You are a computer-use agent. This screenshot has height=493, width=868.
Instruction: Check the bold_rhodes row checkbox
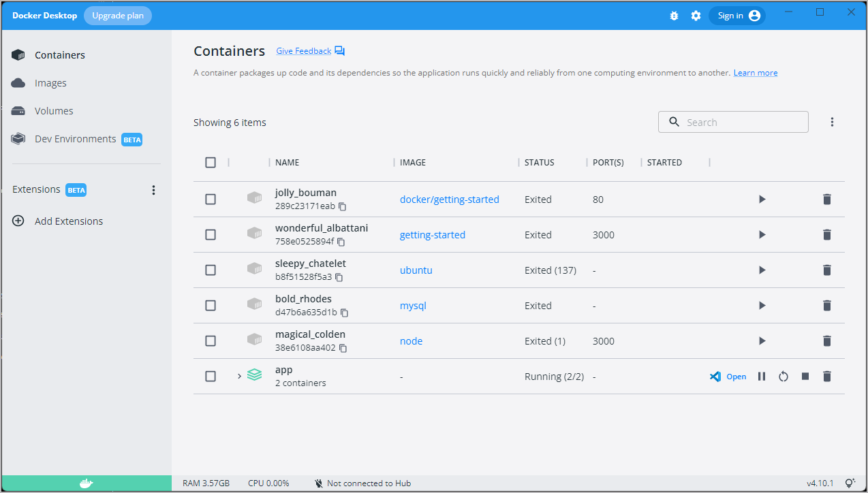(x=211, y=306)
